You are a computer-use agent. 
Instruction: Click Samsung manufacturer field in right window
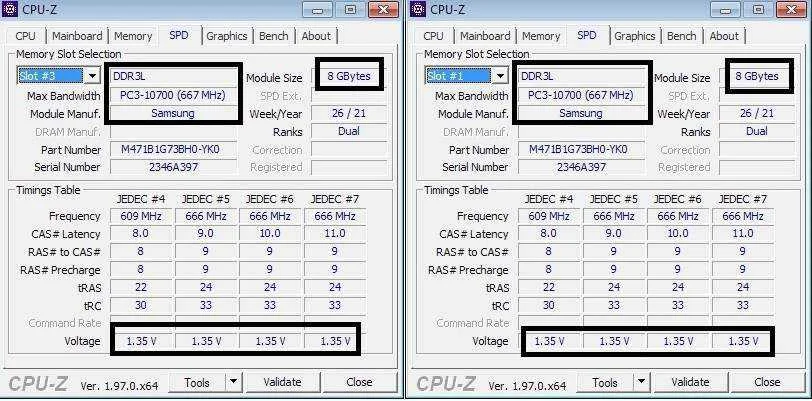coord(582,113)
